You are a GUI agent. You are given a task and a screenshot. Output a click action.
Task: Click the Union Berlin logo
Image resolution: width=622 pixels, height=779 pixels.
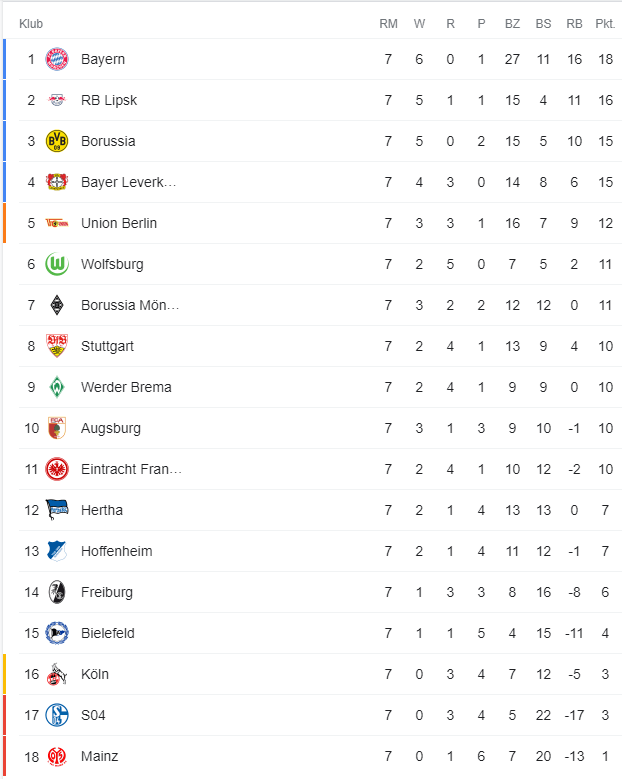click(x=57, y=223)
